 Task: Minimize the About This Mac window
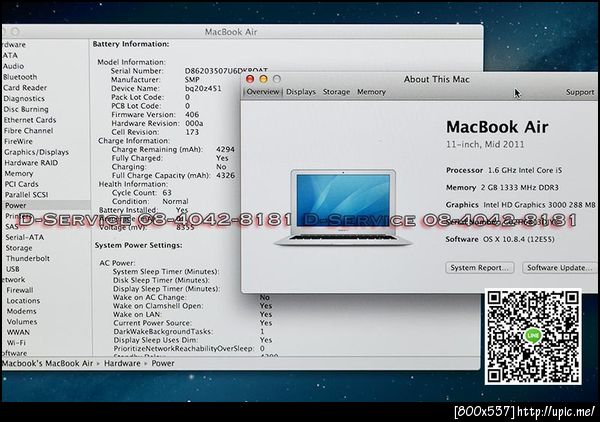263,79
